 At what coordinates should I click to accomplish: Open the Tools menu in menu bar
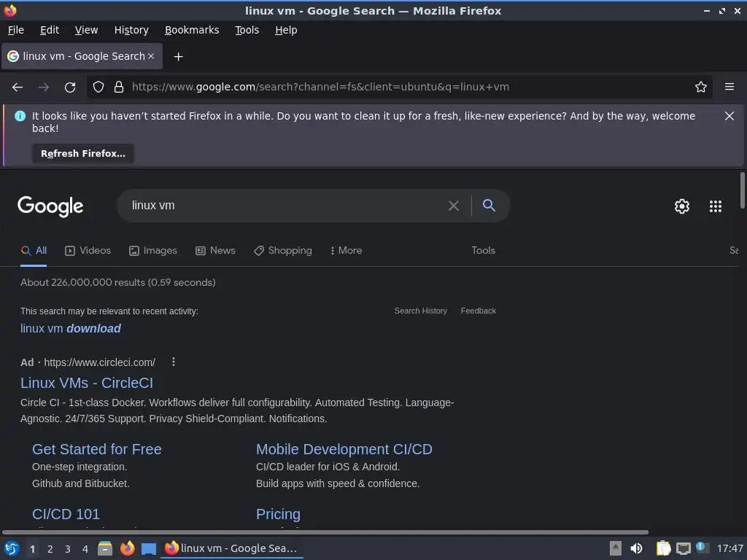pos(247,30)
